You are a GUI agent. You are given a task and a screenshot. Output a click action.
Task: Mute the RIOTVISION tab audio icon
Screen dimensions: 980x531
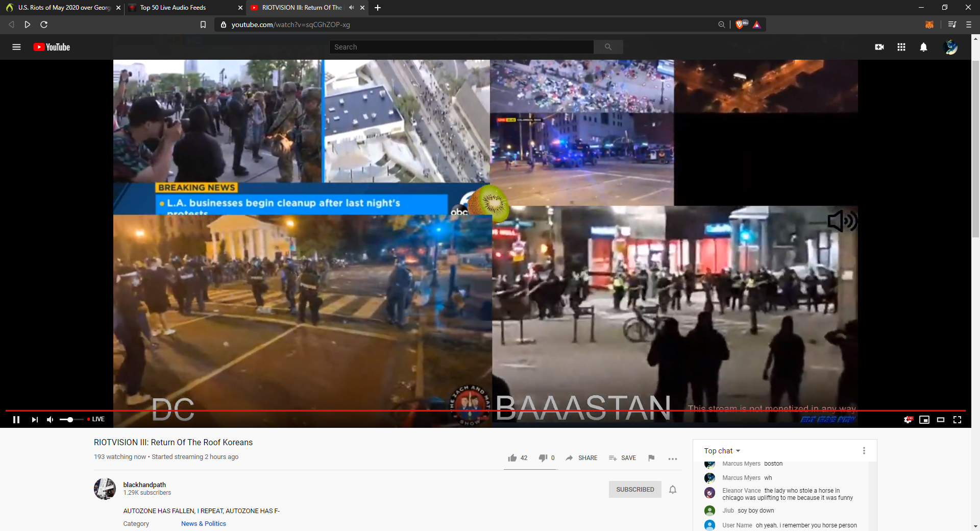351,8
